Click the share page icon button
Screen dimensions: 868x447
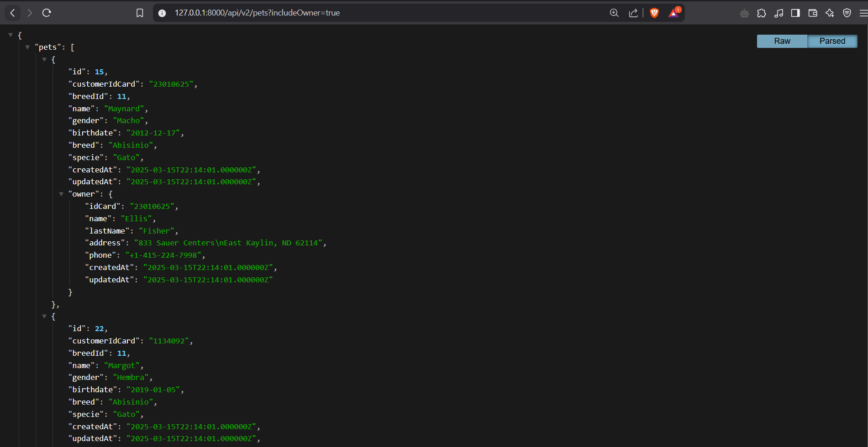click(x=633, y=13)
